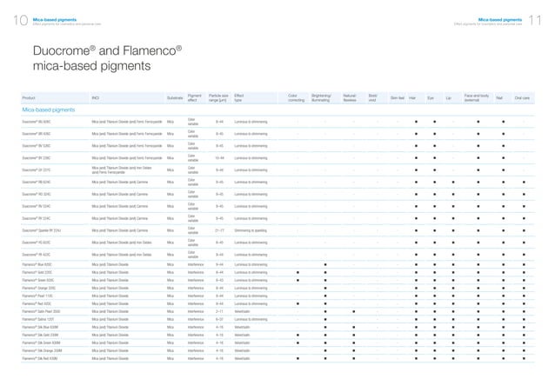555x392 pixels.
Task: Click the Particle size range column header
Action: (218, 98)
